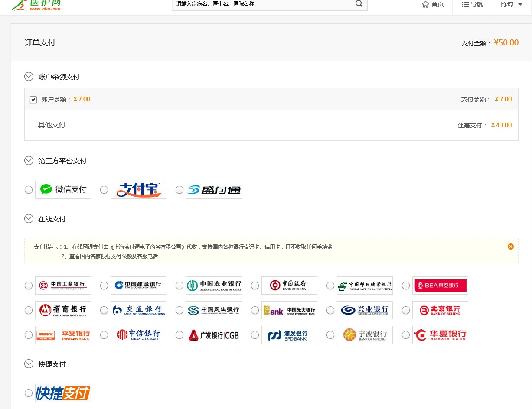Open the 导航 navigation menu
The height and width of the screenshot is (409, 532).
coord(472,4)
